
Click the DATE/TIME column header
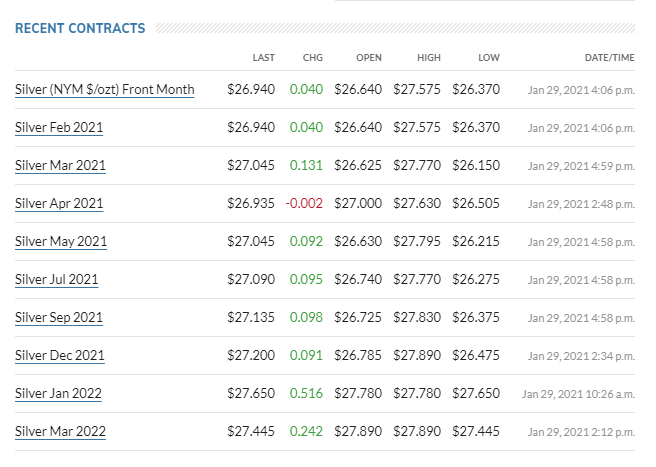(x=610, y=58)
